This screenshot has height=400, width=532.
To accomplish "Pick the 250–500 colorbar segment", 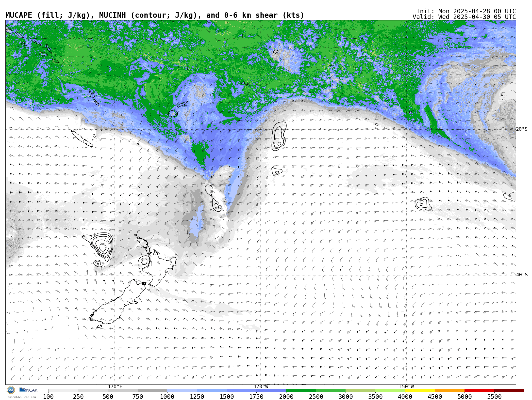I will coord(93,391).
